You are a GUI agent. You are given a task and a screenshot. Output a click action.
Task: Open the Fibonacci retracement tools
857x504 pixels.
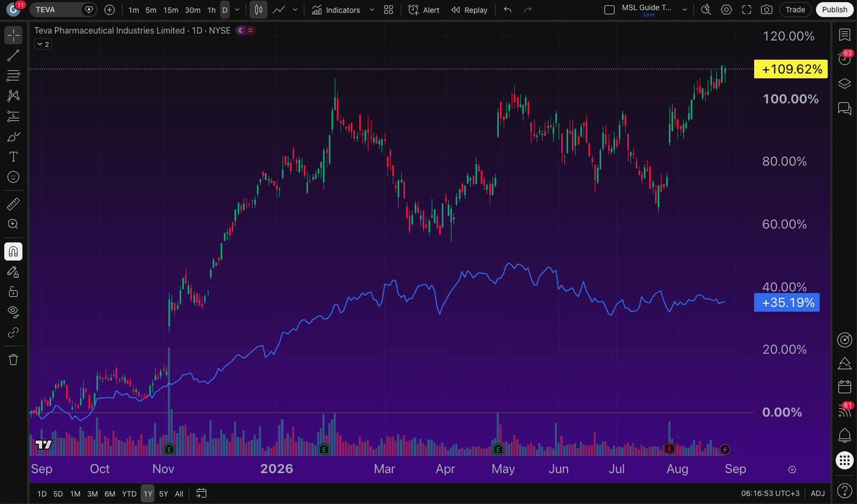click(x=13, y=76)
